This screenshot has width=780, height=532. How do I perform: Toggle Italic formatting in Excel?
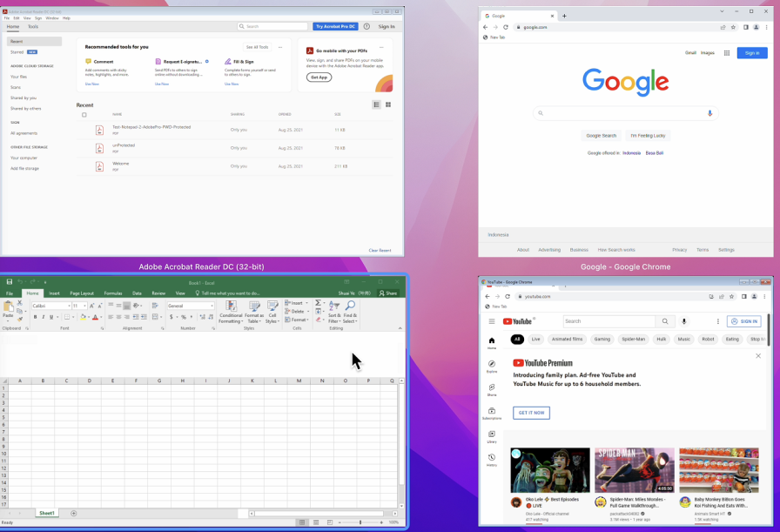[44, 317]
